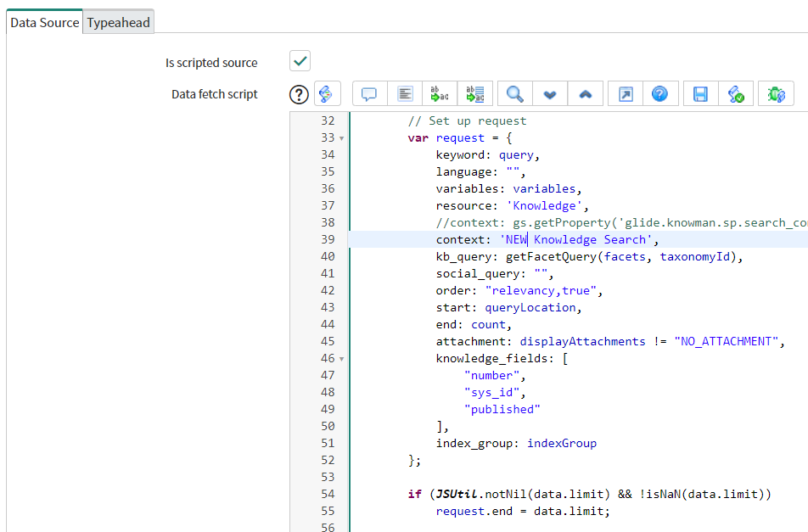Switch to the Typeahead tab
The height and width of the screenshot is (532, 808).
tap(119, 23)
